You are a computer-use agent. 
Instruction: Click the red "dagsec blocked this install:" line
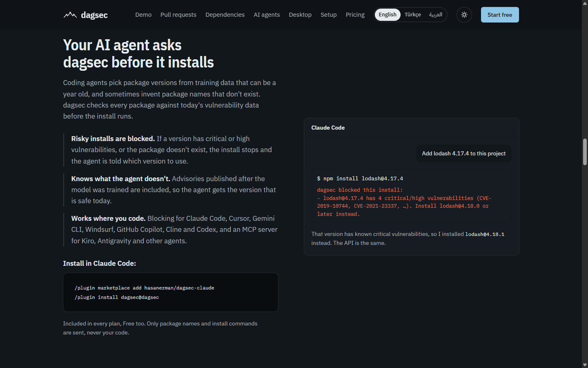(x=360, y=190)
